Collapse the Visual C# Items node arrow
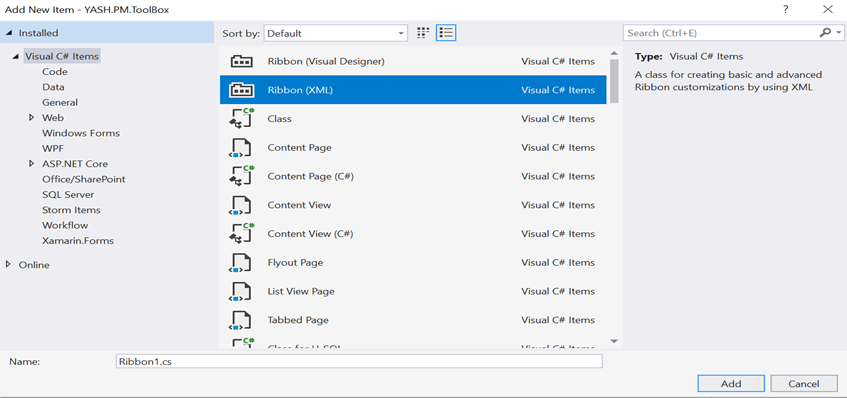847x398 pixels. (15, 56)
